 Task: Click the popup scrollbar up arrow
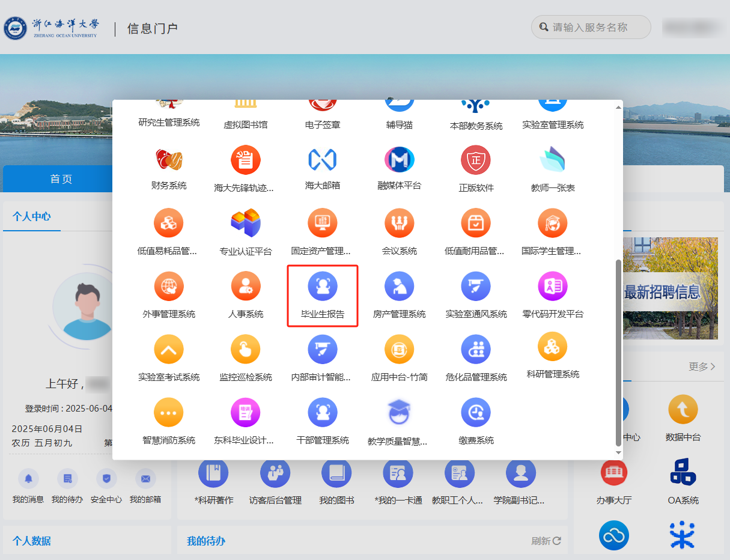pos(618,108)
